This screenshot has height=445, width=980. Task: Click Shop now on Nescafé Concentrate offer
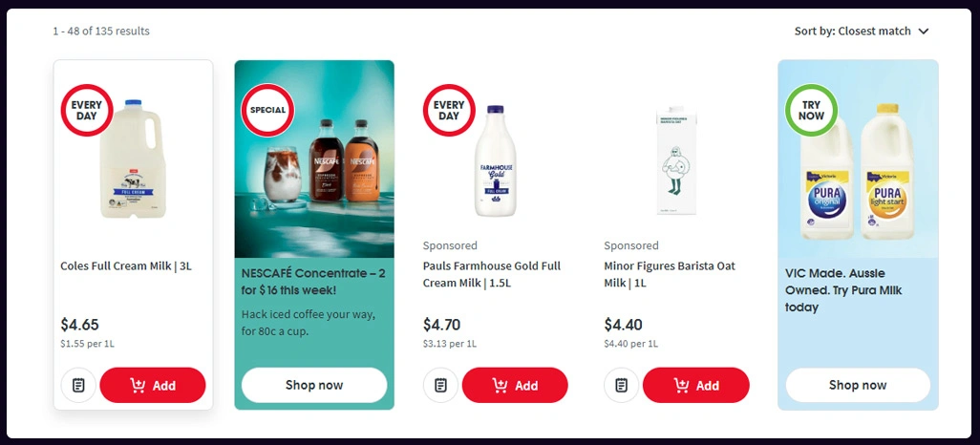[314, 385]
